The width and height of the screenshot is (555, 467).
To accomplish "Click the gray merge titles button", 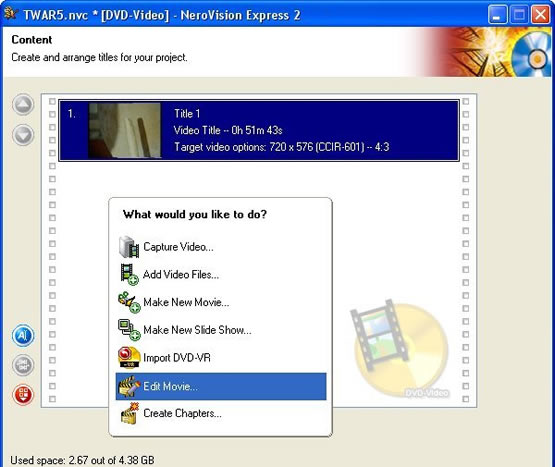I will [23, 365].
